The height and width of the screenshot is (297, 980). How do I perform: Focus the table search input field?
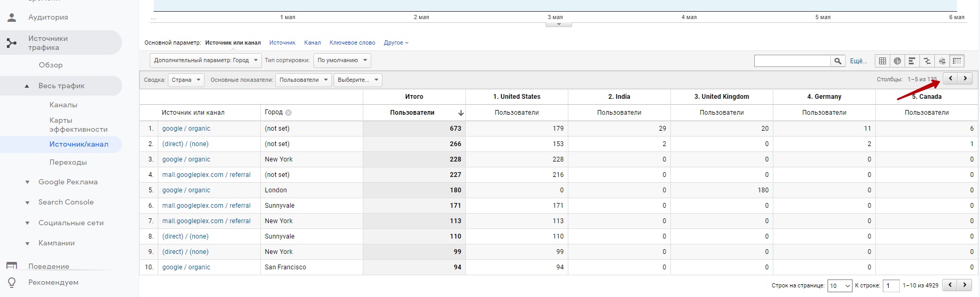coord(792,61)
